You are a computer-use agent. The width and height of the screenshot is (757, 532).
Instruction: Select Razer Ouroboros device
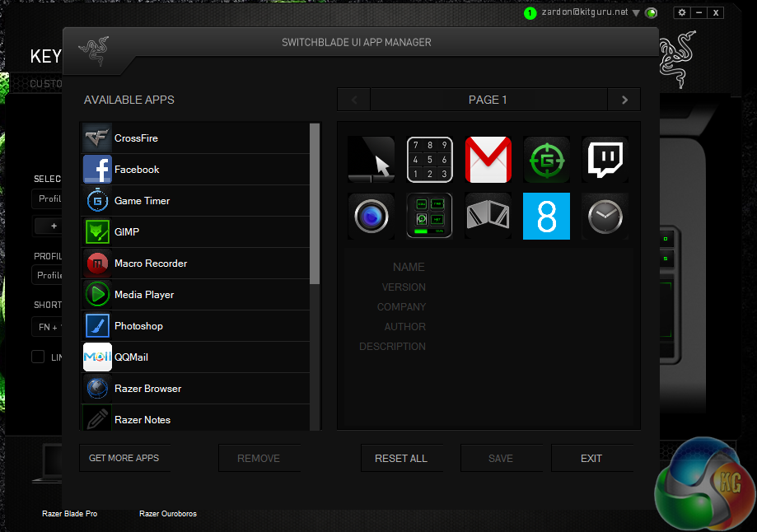coord(168,514)
